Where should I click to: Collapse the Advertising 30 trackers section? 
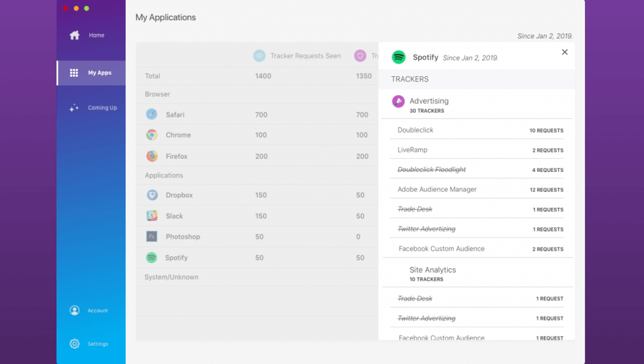tap(477, 105)
